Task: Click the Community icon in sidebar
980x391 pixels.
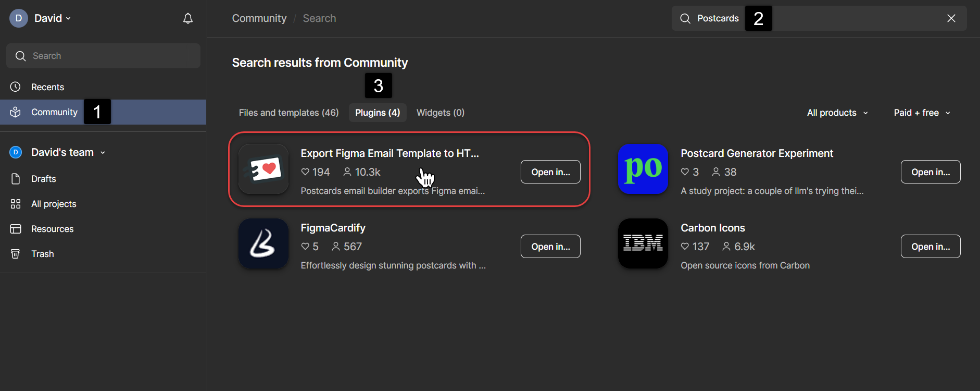Action: click(x=16, y=112)
